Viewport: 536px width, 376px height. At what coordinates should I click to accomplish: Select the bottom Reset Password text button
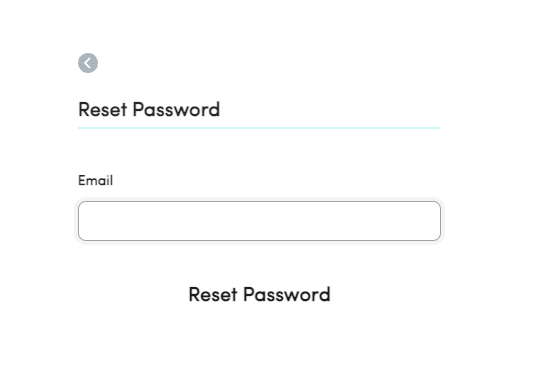tap(259, 294)
